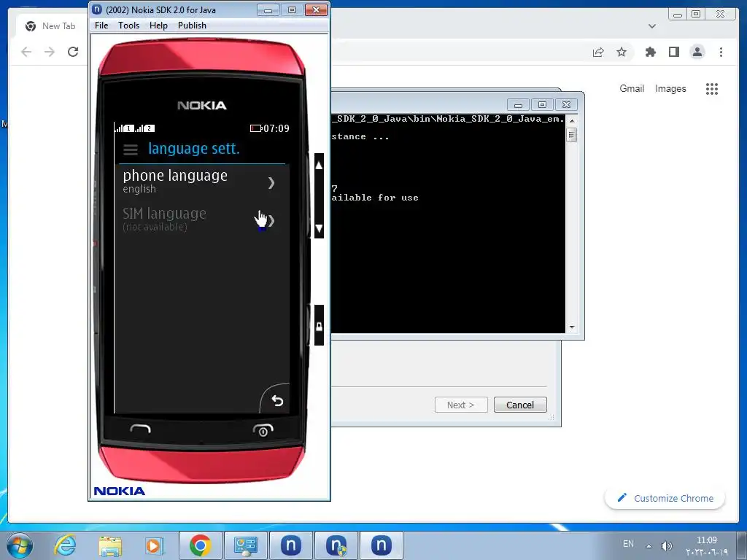
Task: Reload the page in Chrome
Action: coord(73,52)
